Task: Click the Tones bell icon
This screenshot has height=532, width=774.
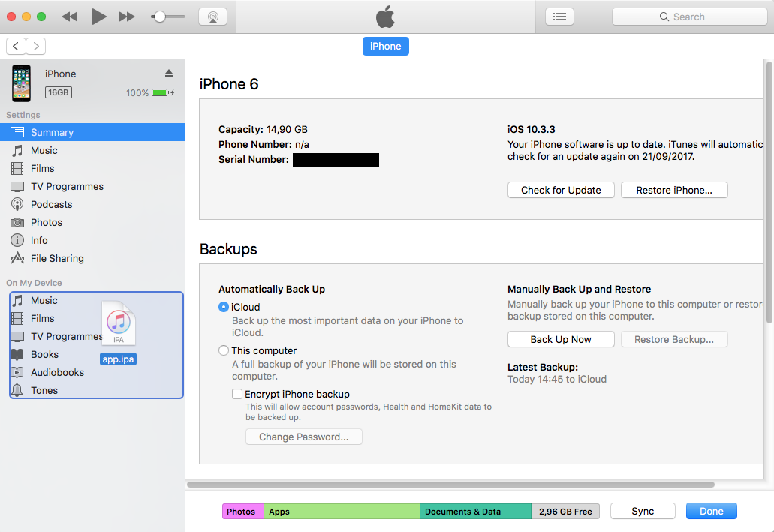Action: pos(17,390)
